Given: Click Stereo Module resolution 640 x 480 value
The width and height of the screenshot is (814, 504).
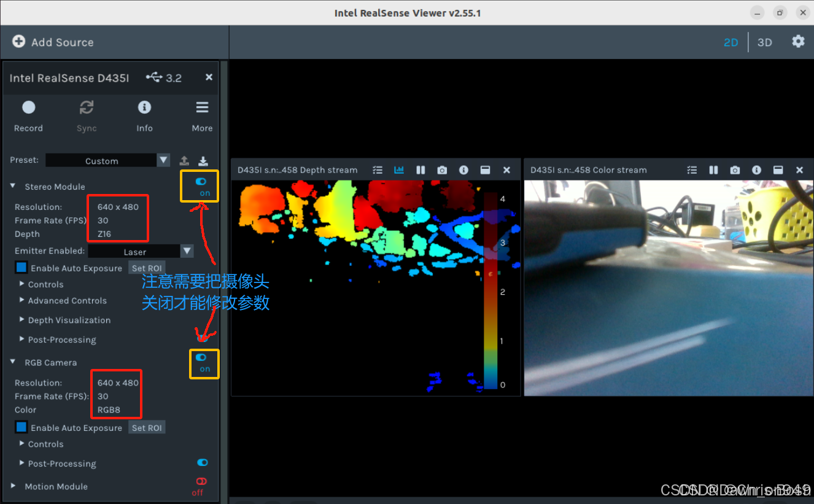Looking at the screenshot, I should coord(118,207).
